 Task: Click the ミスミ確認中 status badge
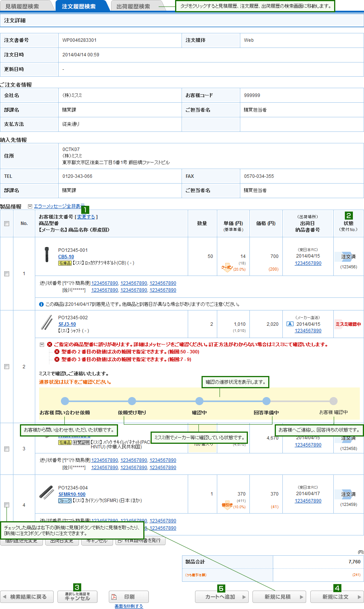tap(348, 324)
